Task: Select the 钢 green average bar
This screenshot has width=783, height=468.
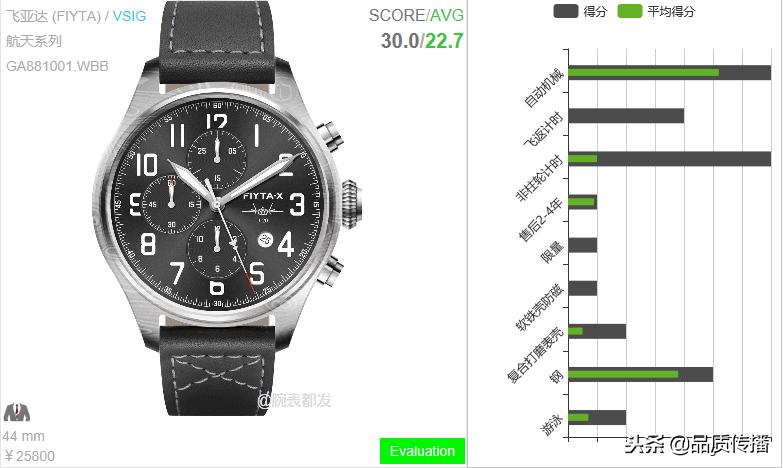Action: 623,375
